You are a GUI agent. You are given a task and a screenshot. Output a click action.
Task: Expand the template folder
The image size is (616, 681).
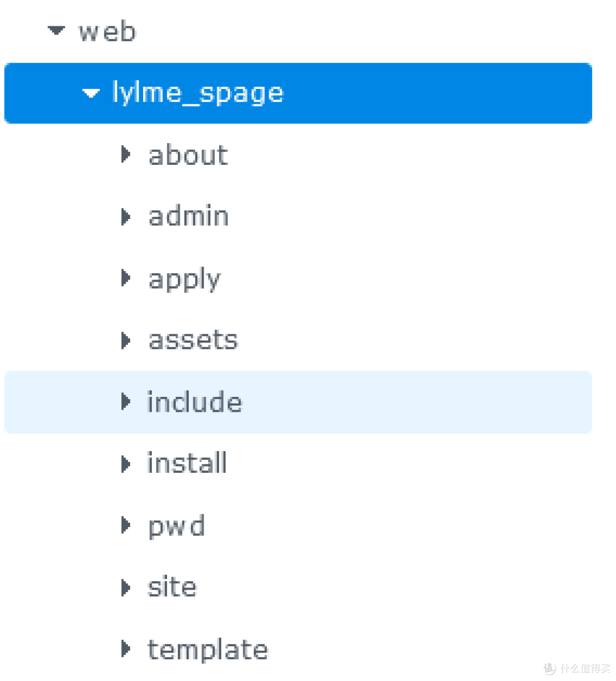125,648
